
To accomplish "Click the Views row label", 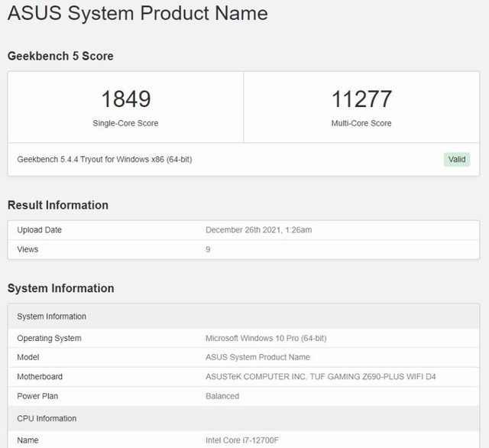I will 28,249.
